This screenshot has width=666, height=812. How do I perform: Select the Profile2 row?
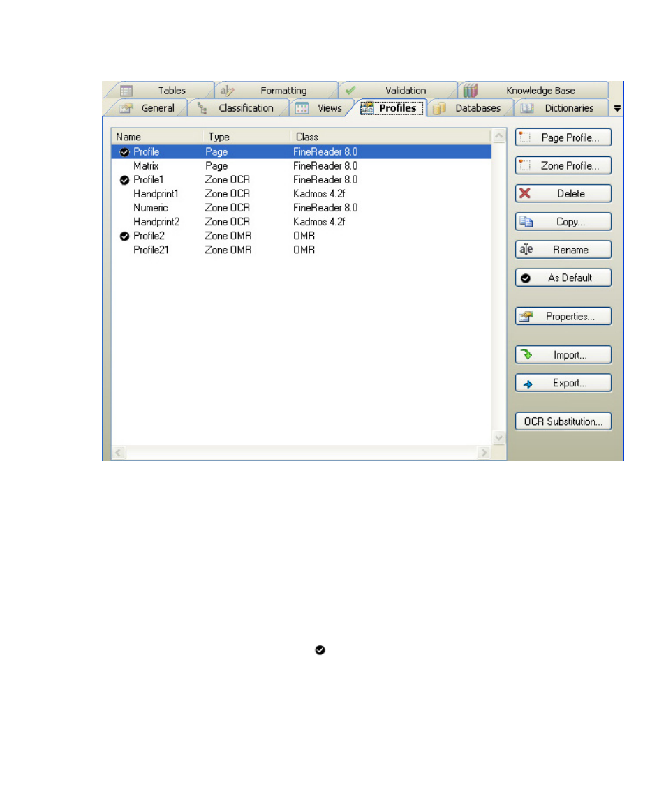[x=301, y=236]
